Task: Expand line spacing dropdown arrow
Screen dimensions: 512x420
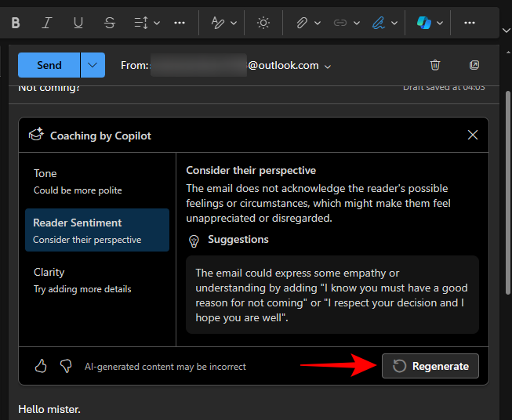Action: click(x=157, y=24)
